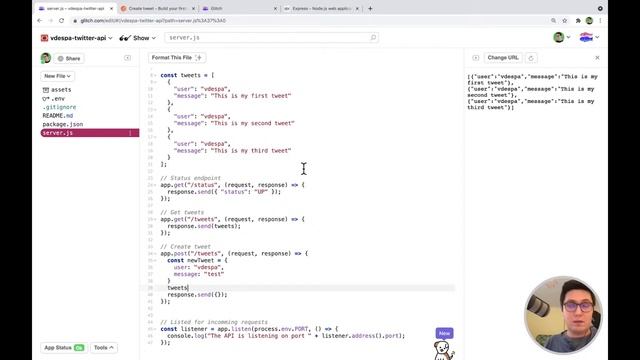Switch to the 'Create tweet' browser tab

click(157, 8)
